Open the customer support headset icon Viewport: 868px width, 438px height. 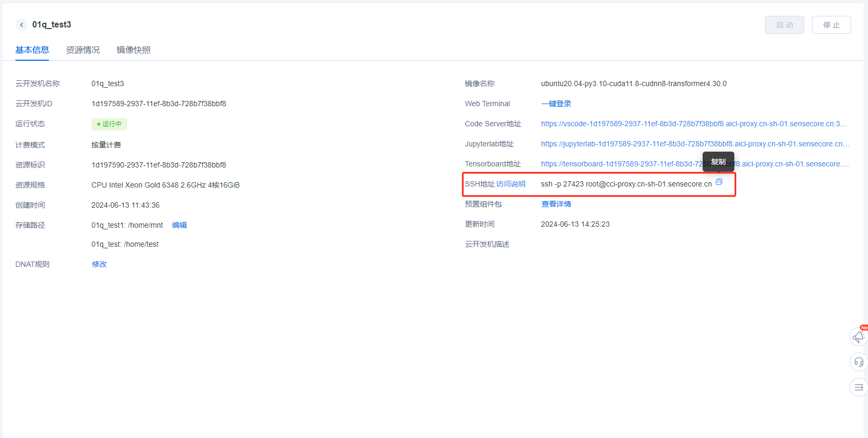pyautogui.click(x=858, y=362)
